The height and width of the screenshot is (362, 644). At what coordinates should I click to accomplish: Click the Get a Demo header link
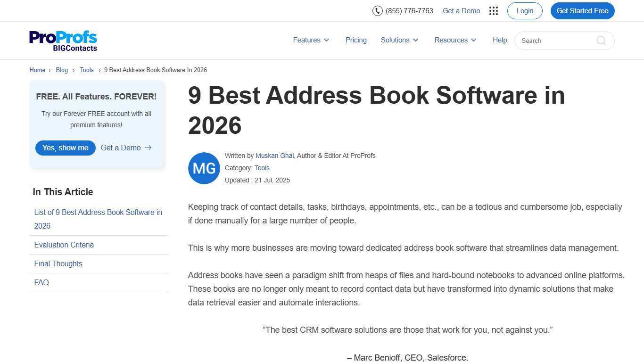tap(461, 10)
